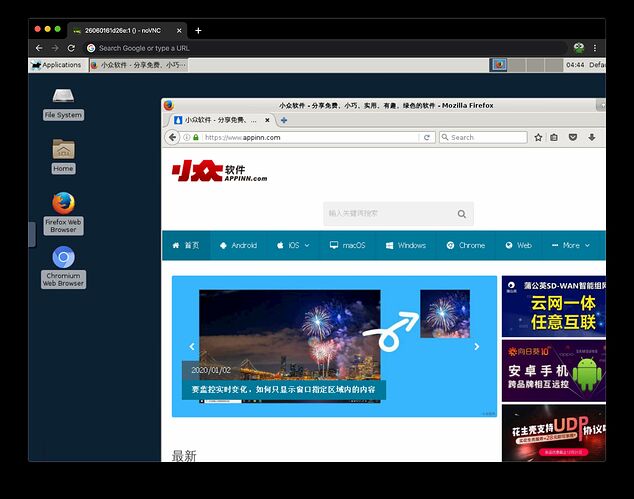Reload the noVNC page in Chrome

pyautogui.click(x=71, y=48)
